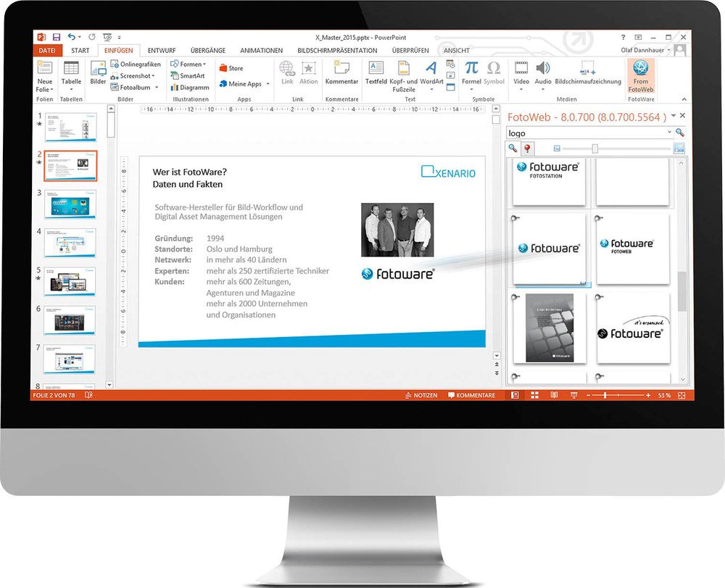The width and height of the screenshot is (725, 588).
Task: Expand Video dropdown
Action: coord(521,89)
